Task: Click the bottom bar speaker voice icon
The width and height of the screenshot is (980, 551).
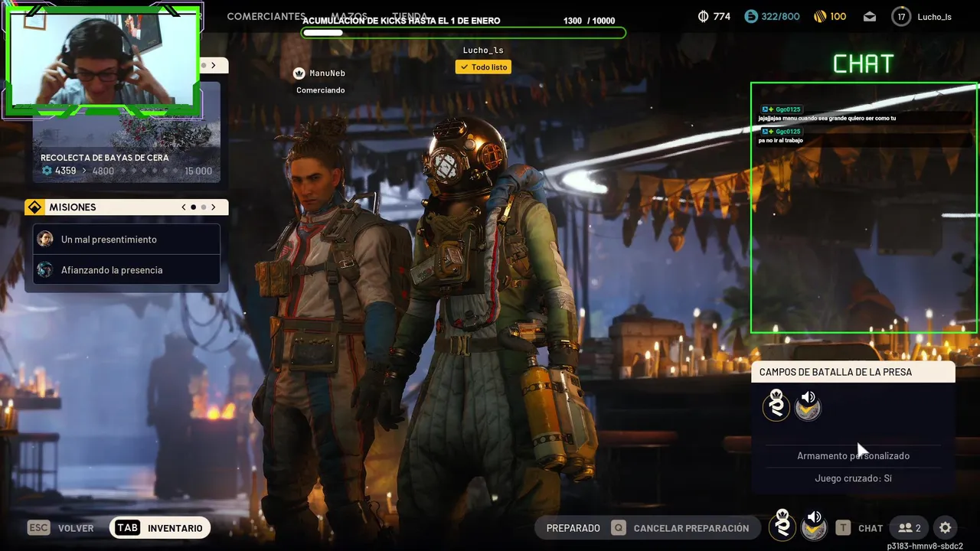Action: [x=814, y=526]
